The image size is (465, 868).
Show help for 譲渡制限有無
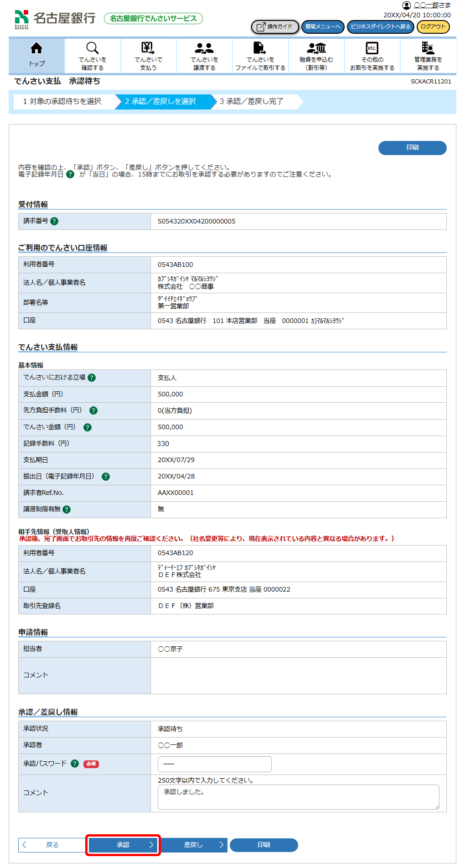pyautogui.click(x=67, y=509)
